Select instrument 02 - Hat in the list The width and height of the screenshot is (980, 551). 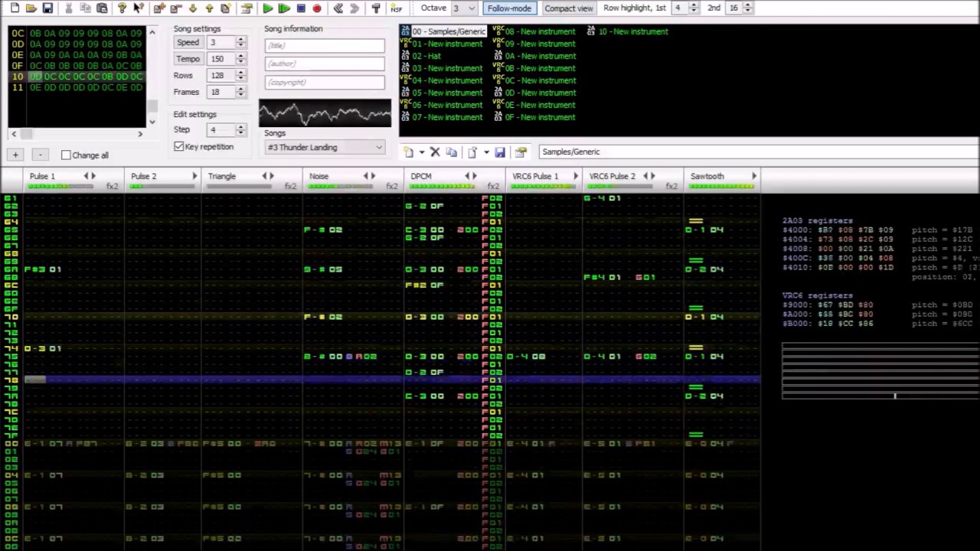pyautogui.click(x=426, y=56)
